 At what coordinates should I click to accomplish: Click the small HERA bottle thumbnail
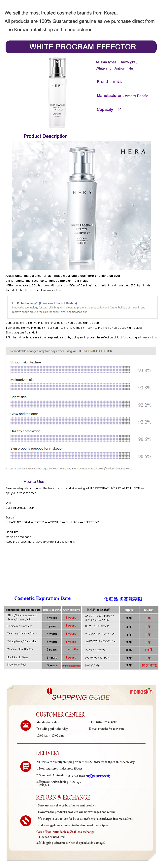click(57, 92)
